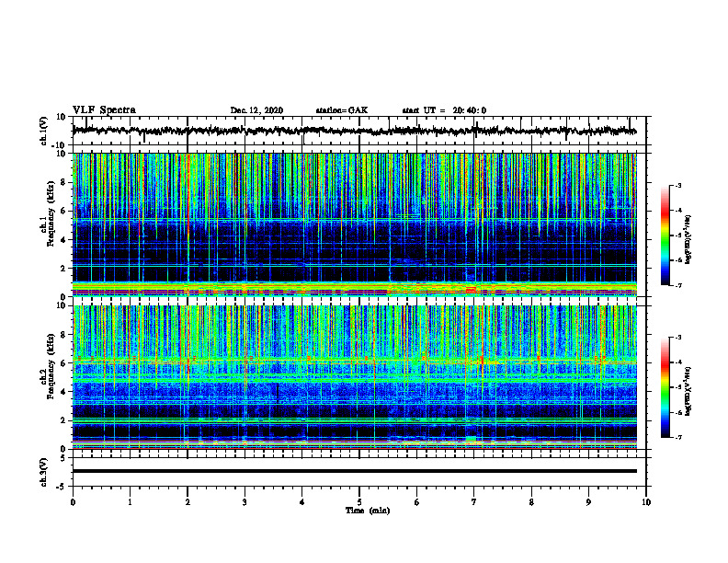The height and width of the screenshot is (563, 728).
Task: Click the ch.3 axis tick label -5
Action: tap(62, 487)
